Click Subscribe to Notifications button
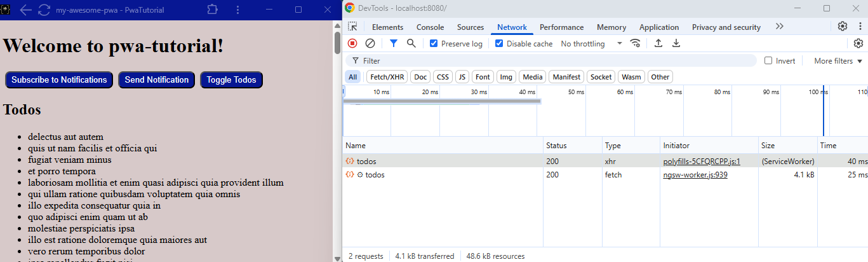Screen dimensions: 868x262 point(59,79)
